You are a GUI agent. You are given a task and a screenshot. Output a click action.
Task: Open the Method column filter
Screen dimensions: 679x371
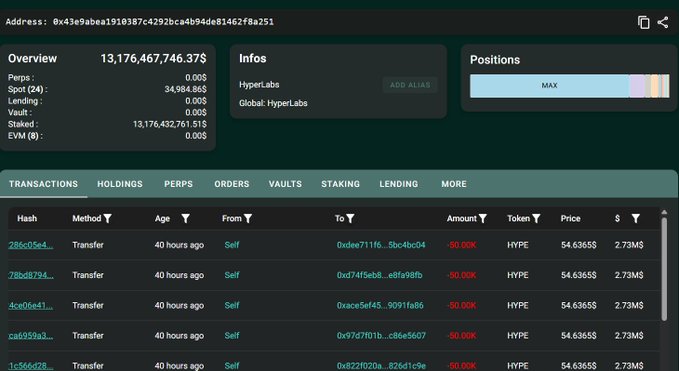click(107, 219)
